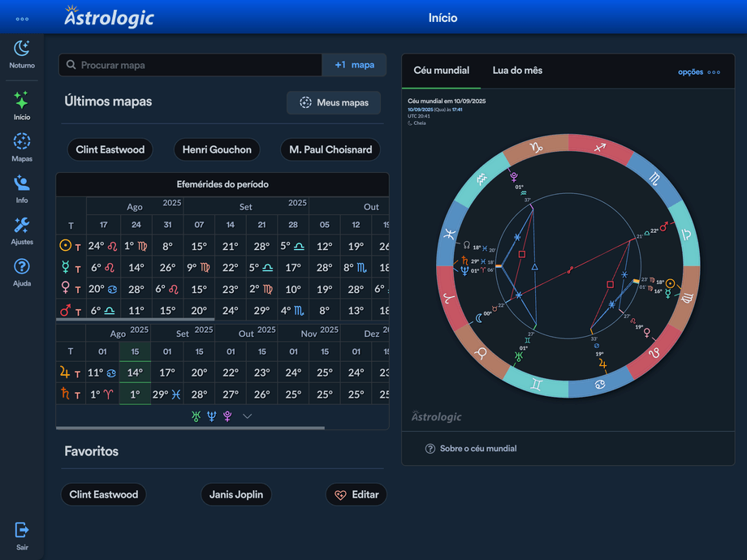The image size is (747, 560).
Task: Click the Neptune symbol below the ephemeris
Action: coord(212,416)
